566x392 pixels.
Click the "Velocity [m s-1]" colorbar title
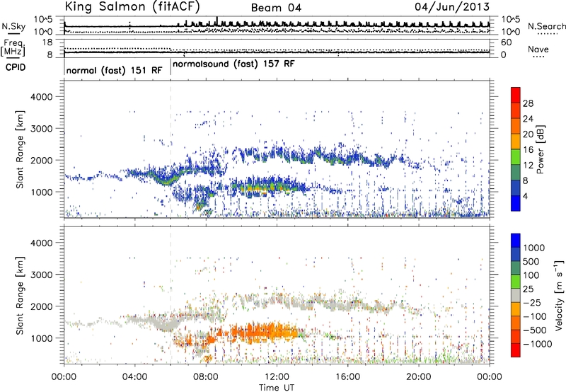click(x=559, y=295)
